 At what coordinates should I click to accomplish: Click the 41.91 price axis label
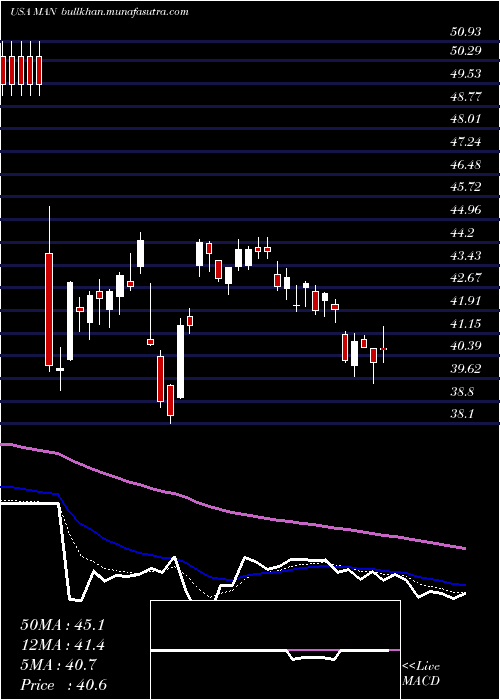point(466,301)
